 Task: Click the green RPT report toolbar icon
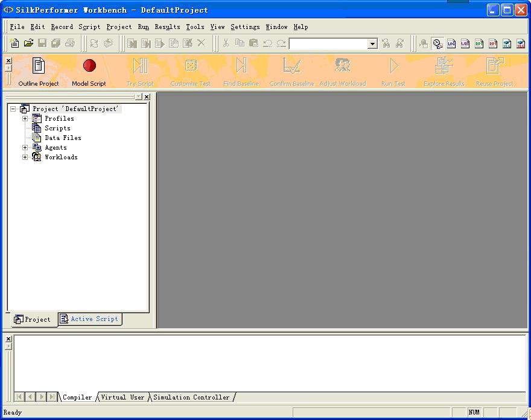pyautogui.click(x=479, y=43)
